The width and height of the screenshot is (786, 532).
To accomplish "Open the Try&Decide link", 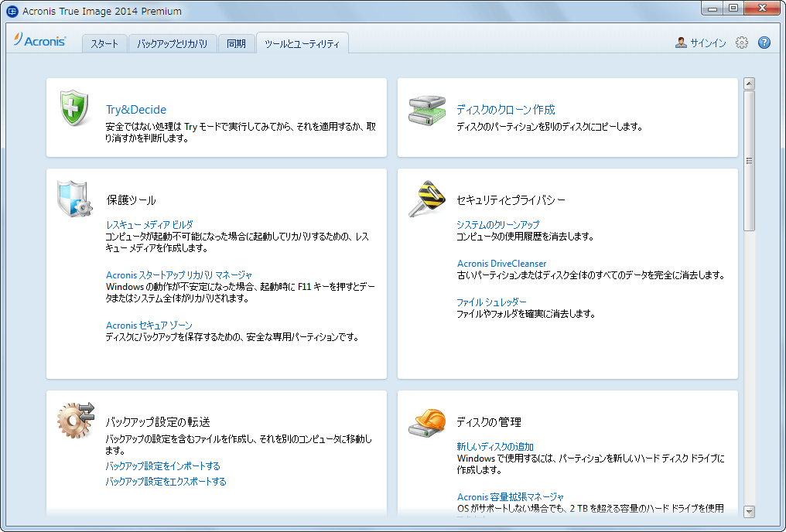I will pyautogui.click(x=136, y=110).
